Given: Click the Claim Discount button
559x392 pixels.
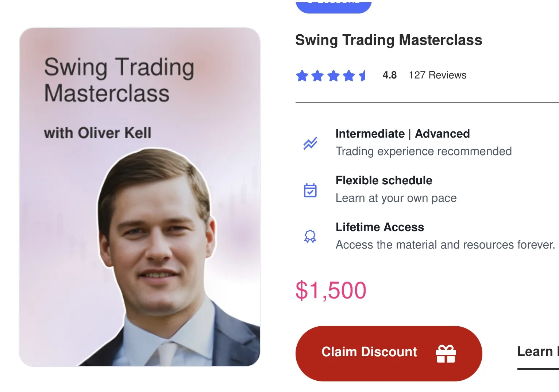Looking at the screenshot, I should click(x=369, y=352).
